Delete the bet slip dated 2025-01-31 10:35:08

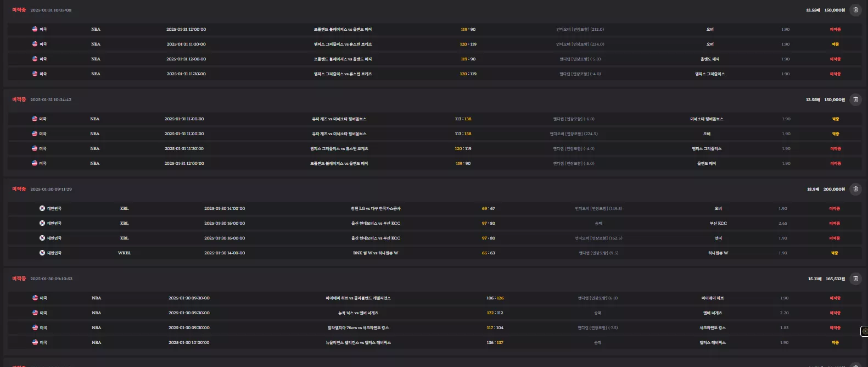coord(855,10)
